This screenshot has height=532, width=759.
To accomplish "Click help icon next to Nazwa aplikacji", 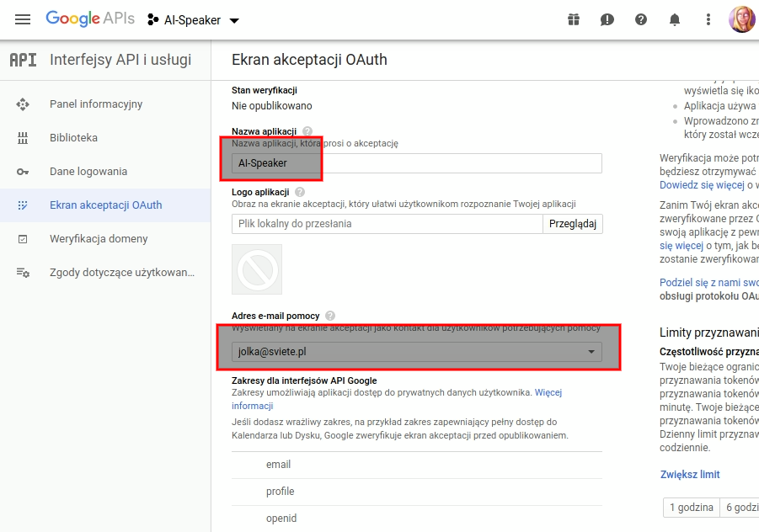I will (307, 131).
